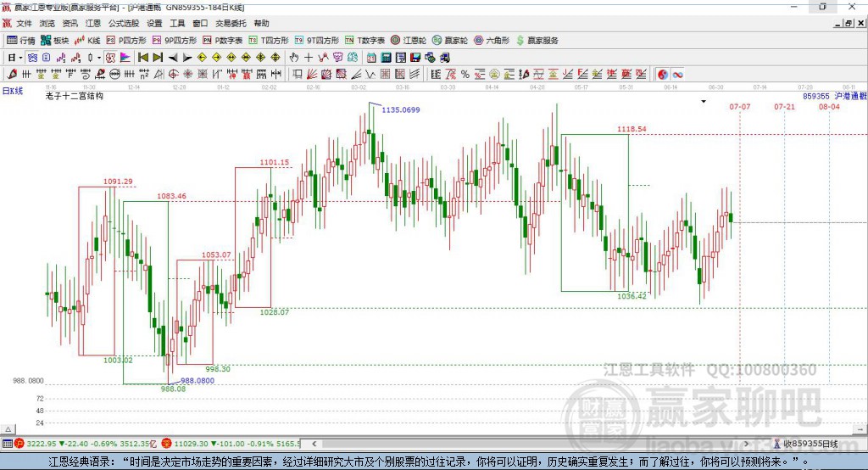Image resolution: width=868 pixels, height=470 pixels.
Task: Toggle the blue infinity symbol button
Action: (677, 75)
